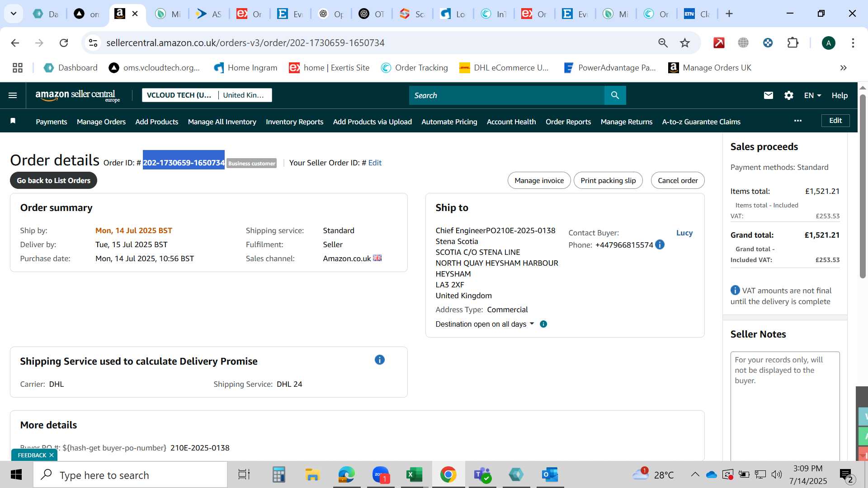Open the Windows Start menu

pyautogui.click(x=16, y=475)
